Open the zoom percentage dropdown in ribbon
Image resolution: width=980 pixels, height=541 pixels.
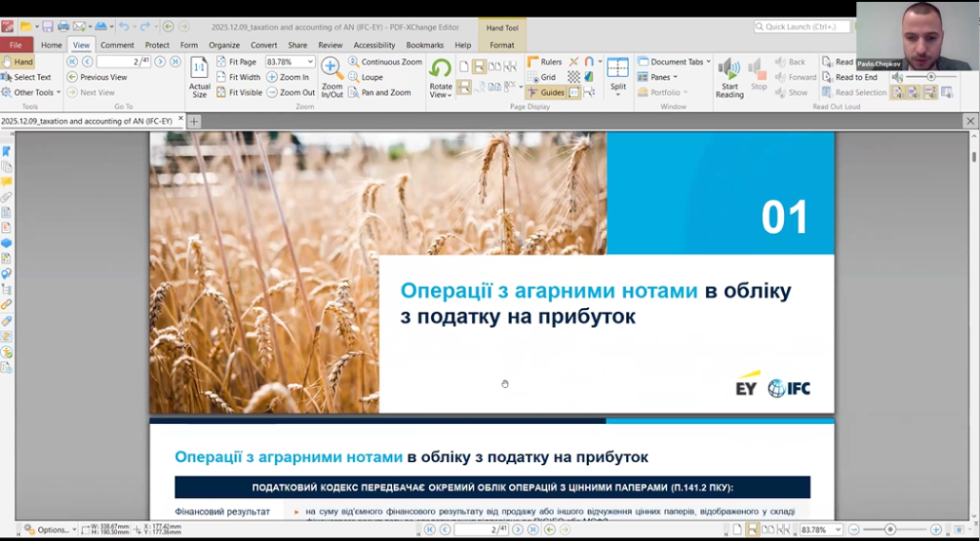point(310,62)
